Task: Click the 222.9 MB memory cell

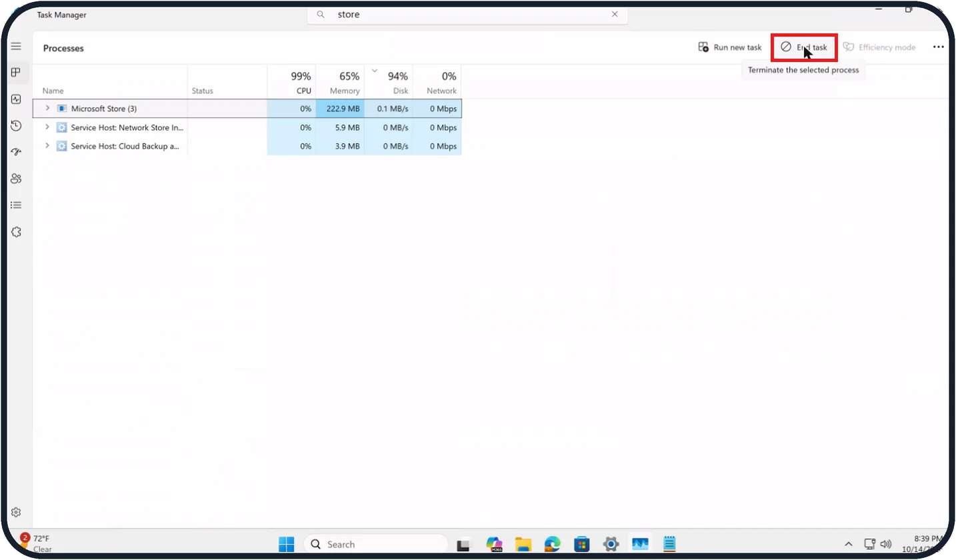Action: pyautogui.click(x=340, y=108)
